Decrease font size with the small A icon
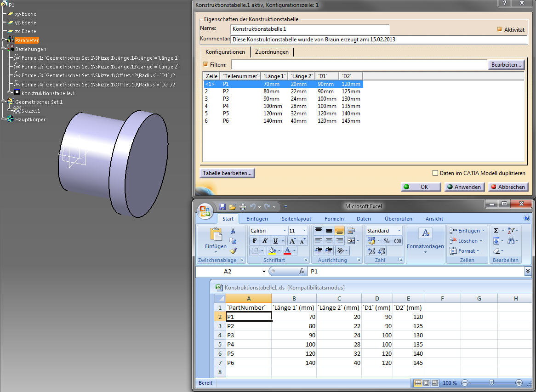Image resolution: width=536 pixels, height=392 pixels. coord(302,241)
